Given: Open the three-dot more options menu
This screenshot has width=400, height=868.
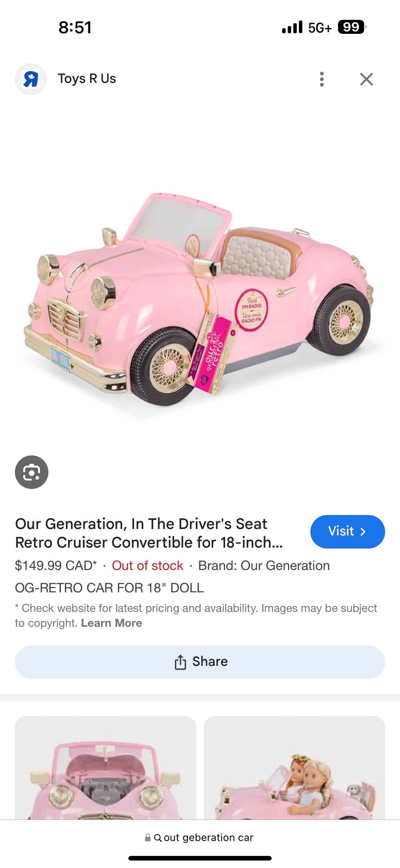Looking at the screenshot, I should 322,79.
